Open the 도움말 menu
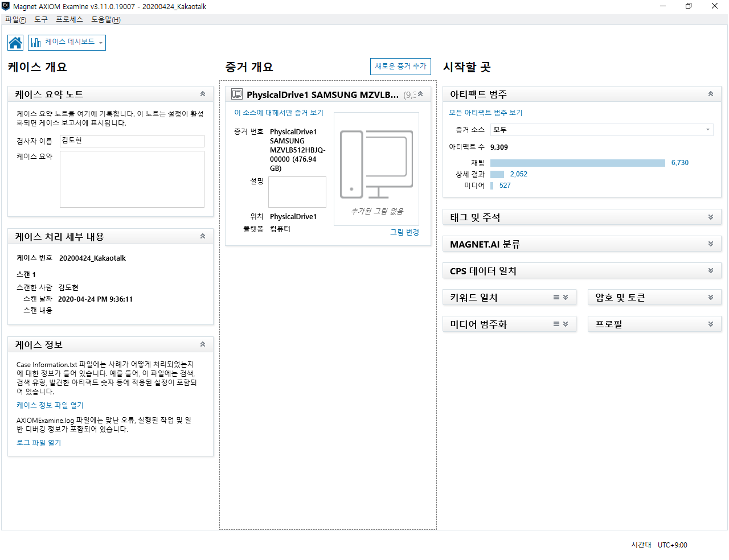The height and width of the screenshot is (560, 729). (106, 19)
